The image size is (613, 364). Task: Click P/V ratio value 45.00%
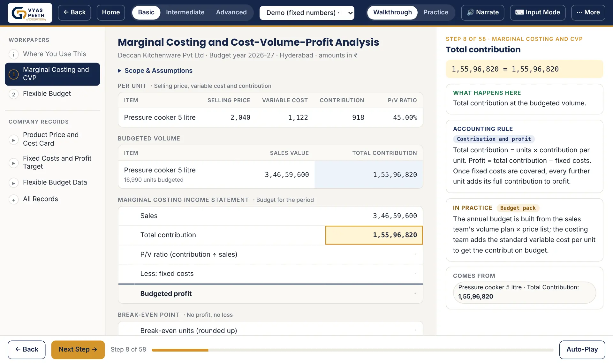pos(405,118)
